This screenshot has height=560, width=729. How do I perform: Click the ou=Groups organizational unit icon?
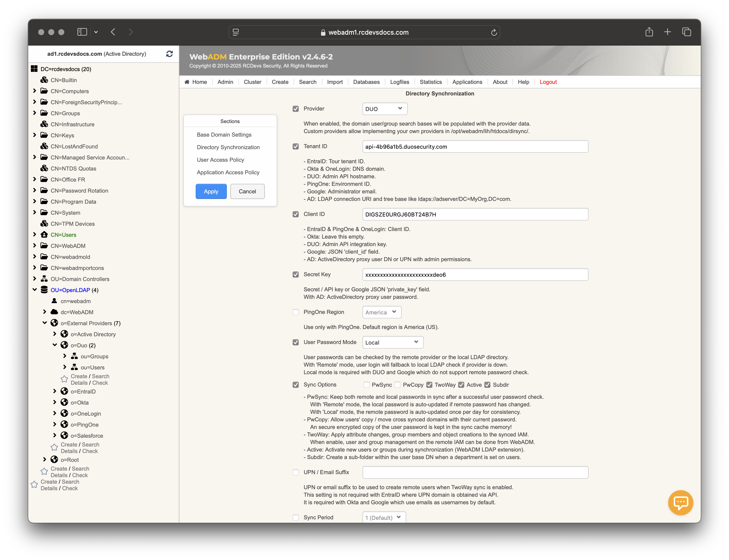74,356
